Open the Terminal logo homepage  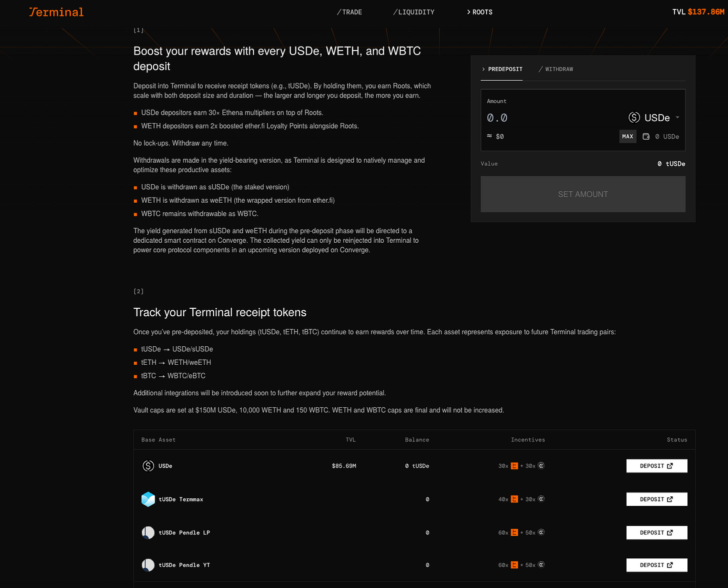(x=56, y=12)
